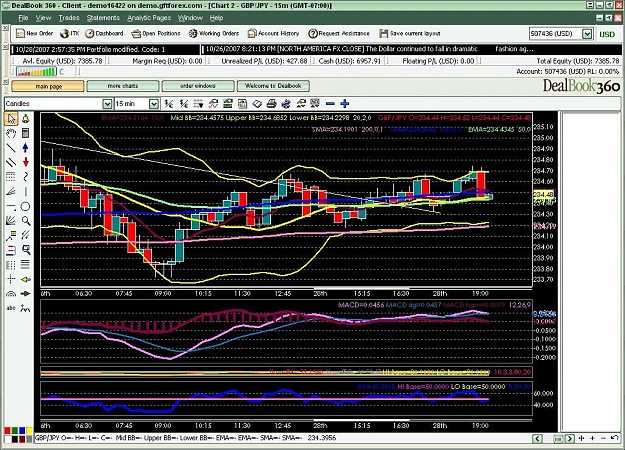Click the New Order toolbar button
Screen dimensions: 625x450
34,33
